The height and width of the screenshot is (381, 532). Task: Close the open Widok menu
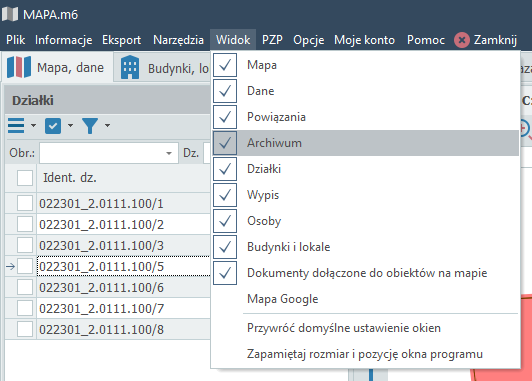233,40
